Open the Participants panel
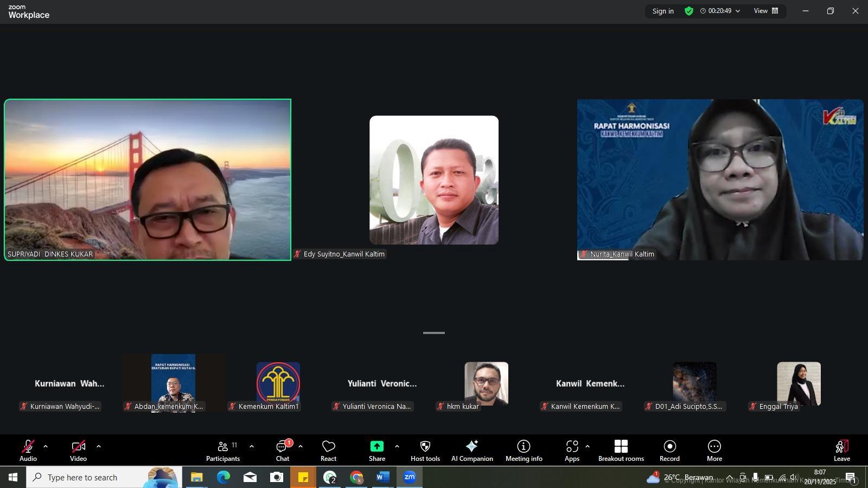The image size is (868, 488). pyautogui.click(x=222, y=451)
